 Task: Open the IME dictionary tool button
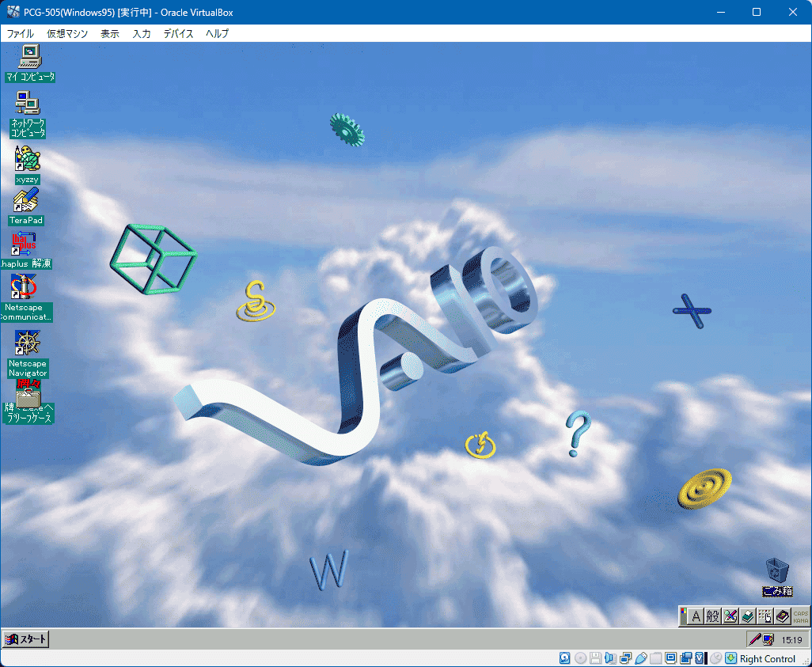(x=747, y=616)
